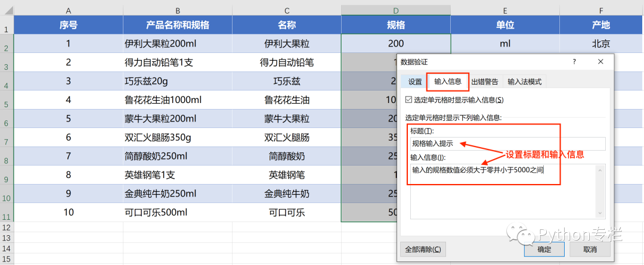Image resolution: width=644 pixels, height=265 pixels.
Task: Select row 5 header
Action: click(x=7, y=100)
